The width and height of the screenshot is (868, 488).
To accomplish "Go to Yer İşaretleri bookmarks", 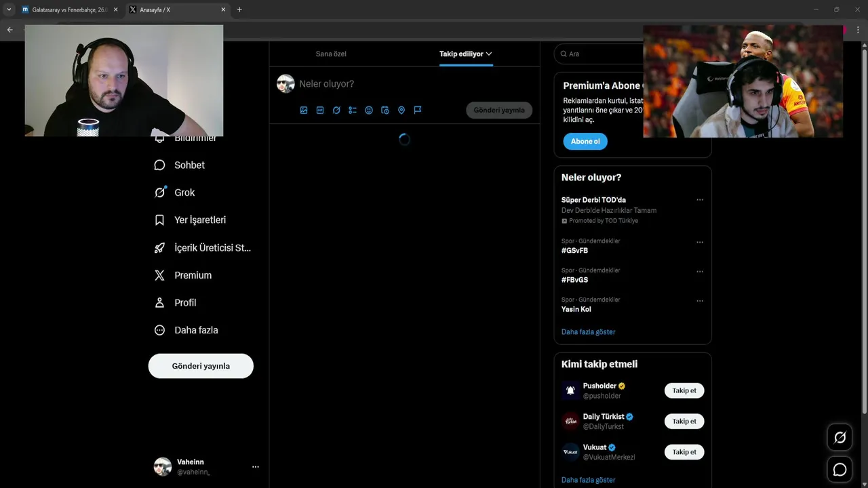I will point(191,220).
